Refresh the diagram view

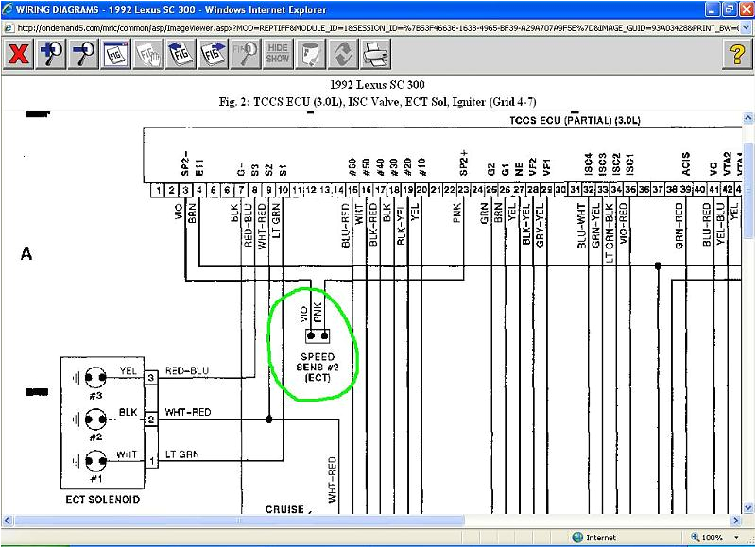point(342,54)
